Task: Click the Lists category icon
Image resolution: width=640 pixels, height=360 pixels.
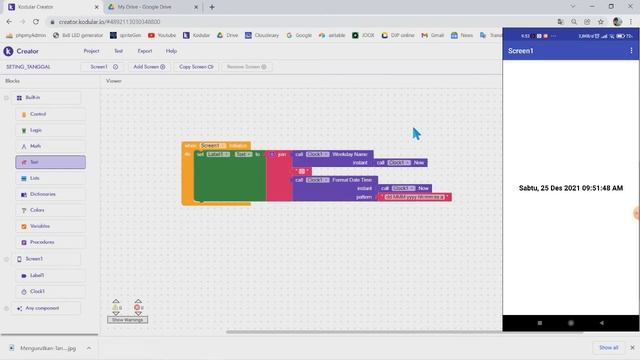Action: (x=24, y=179)
